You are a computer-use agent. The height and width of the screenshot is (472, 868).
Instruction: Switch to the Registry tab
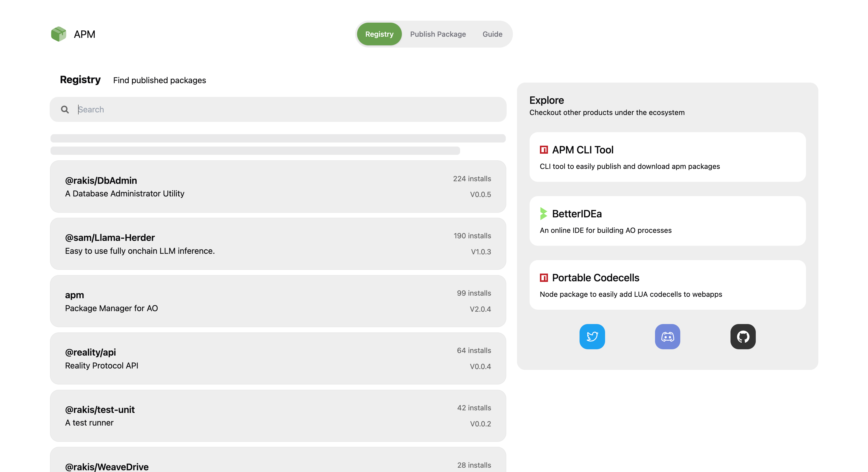[x=379, y=34]
